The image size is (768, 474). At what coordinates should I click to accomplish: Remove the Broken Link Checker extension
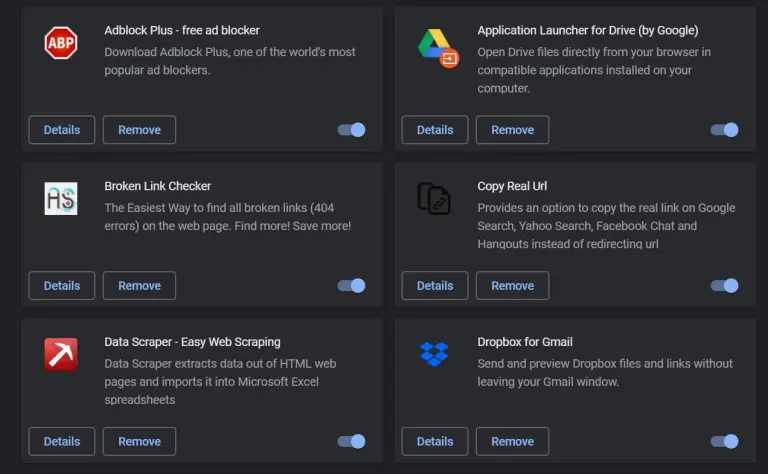point(139,285)
